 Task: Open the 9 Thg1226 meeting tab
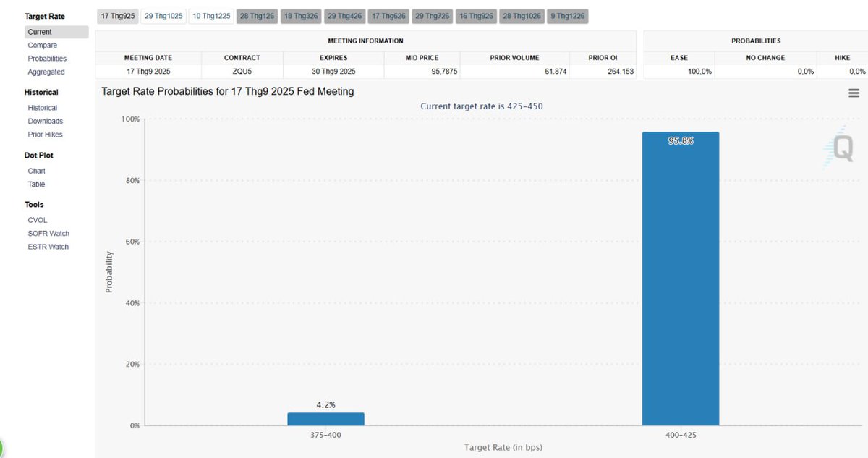(567, 16)
